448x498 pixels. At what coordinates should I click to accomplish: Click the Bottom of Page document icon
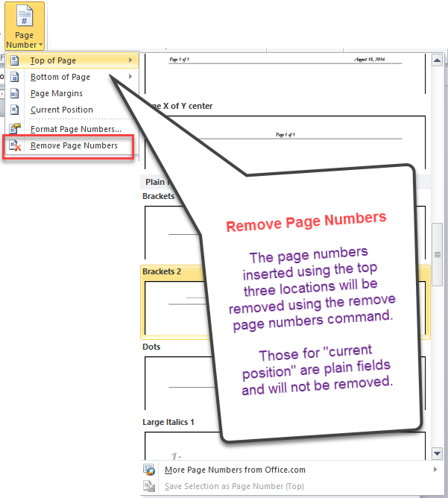(x=15, y=77)
